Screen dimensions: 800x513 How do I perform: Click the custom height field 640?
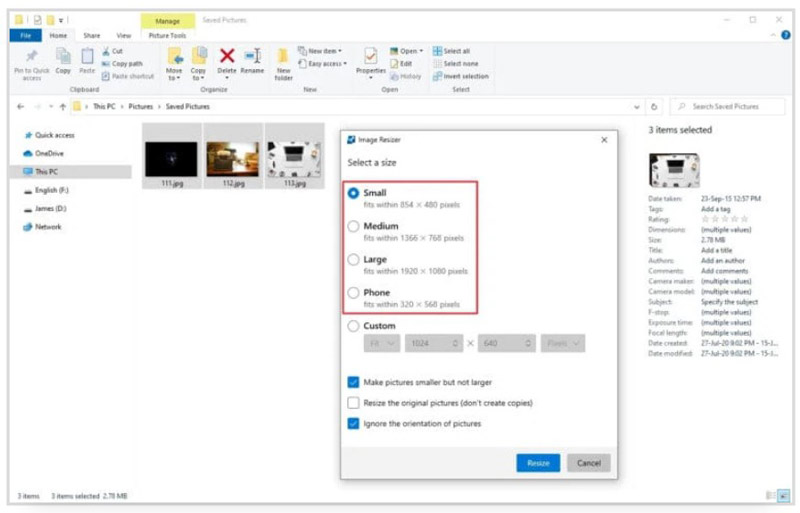click(506, 344)
